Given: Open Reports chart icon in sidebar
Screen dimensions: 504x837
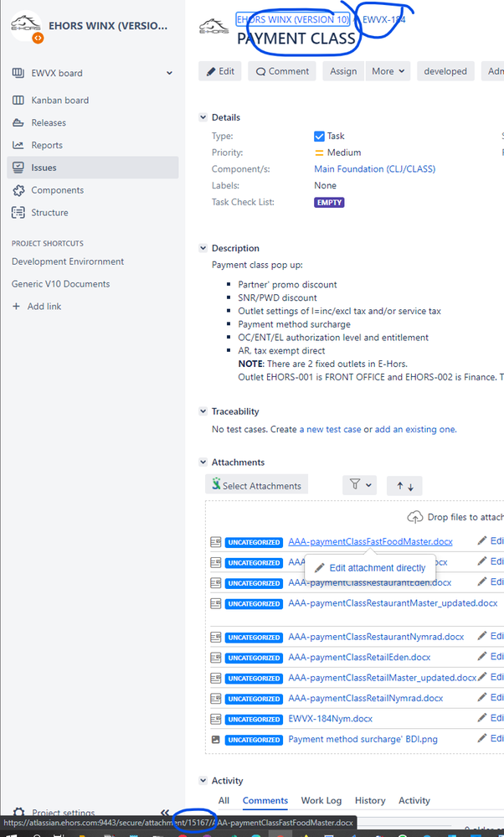Looking at the screenshot, I should 18,145.
